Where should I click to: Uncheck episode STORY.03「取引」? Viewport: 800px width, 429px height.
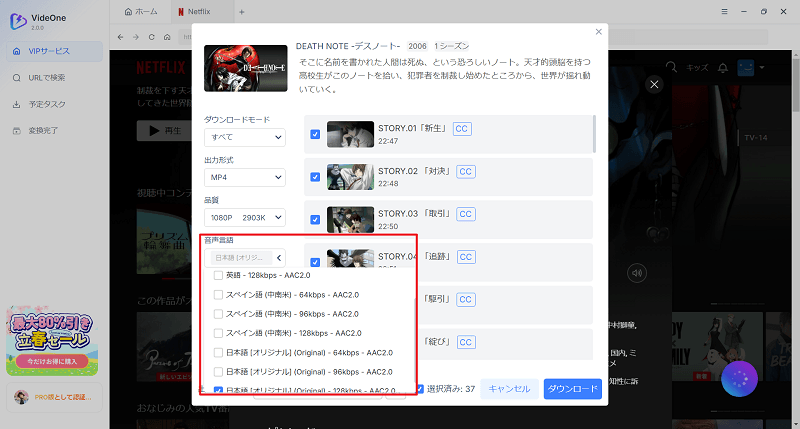(315, 219)
